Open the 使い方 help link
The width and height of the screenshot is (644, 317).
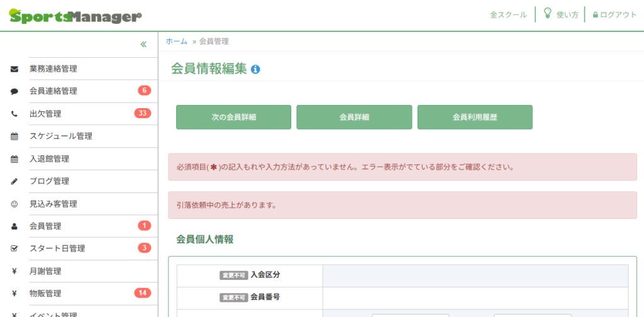click(x=561, y=15)
